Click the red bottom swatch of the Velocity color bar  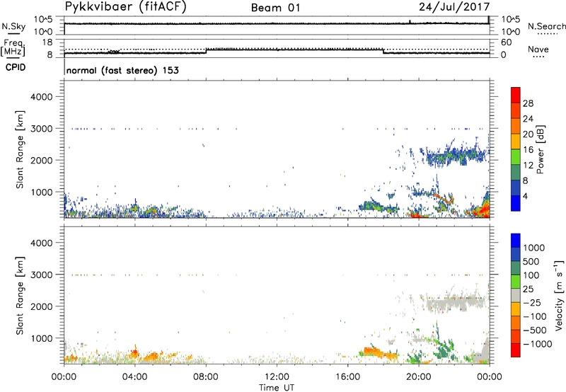point(516,350)
